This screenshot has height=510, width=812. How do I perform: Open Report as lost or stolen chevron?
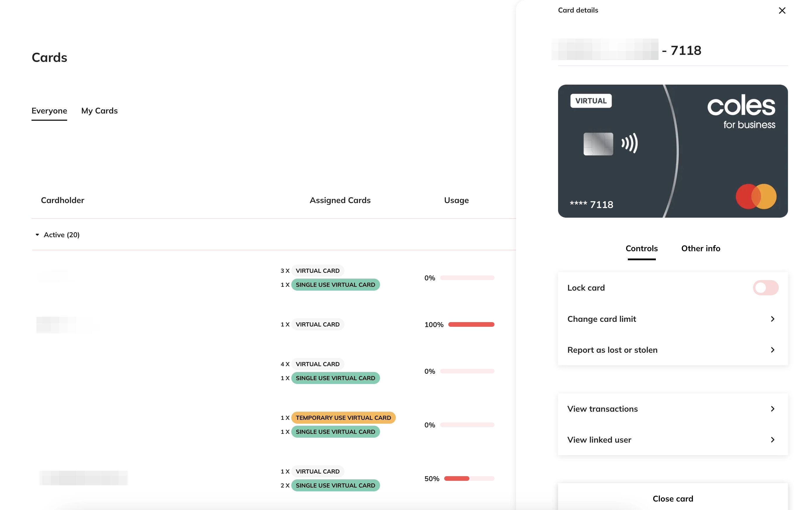click(773, 350)
